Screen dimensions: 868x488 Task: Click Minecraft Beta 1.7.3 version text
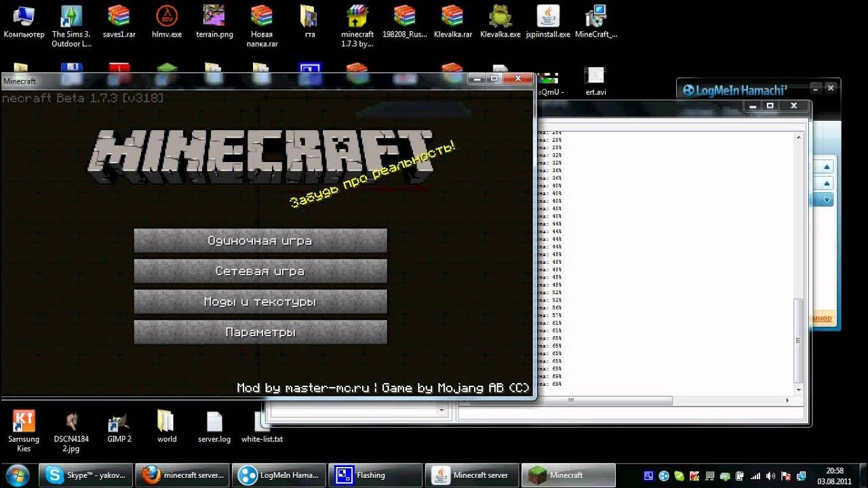(83, 98)
